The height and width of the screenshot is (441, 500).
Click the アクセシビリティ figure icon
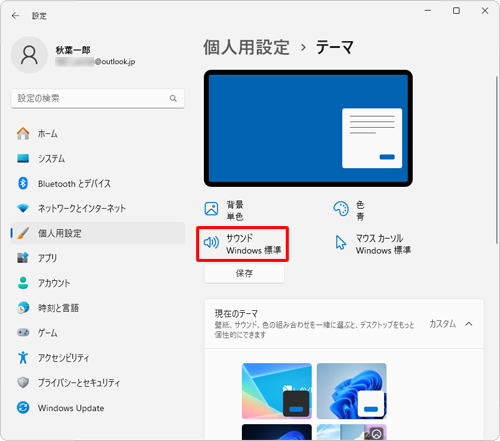click(23, 357)
